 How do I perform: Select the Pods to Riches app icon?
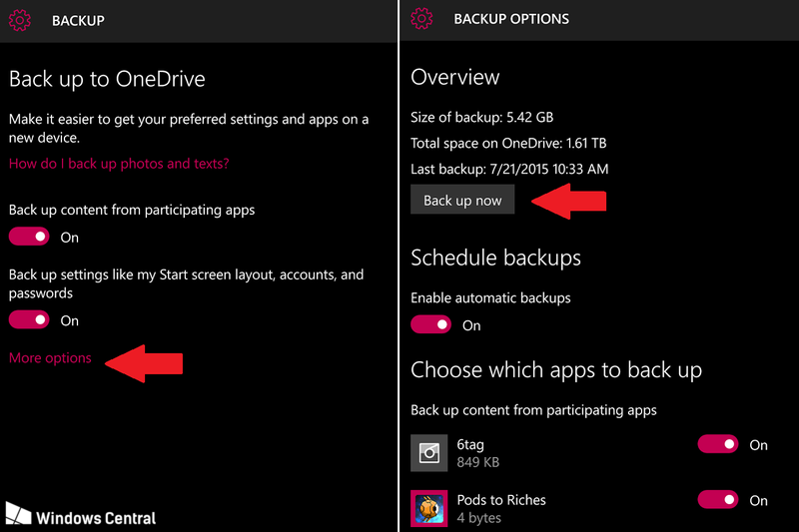[429, 508]
